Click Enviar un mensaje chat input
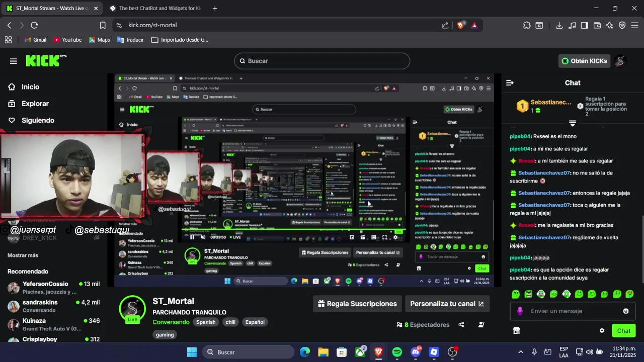Image resolution: width=644 pixels, height=362 pixels. (x=573, y=311)
